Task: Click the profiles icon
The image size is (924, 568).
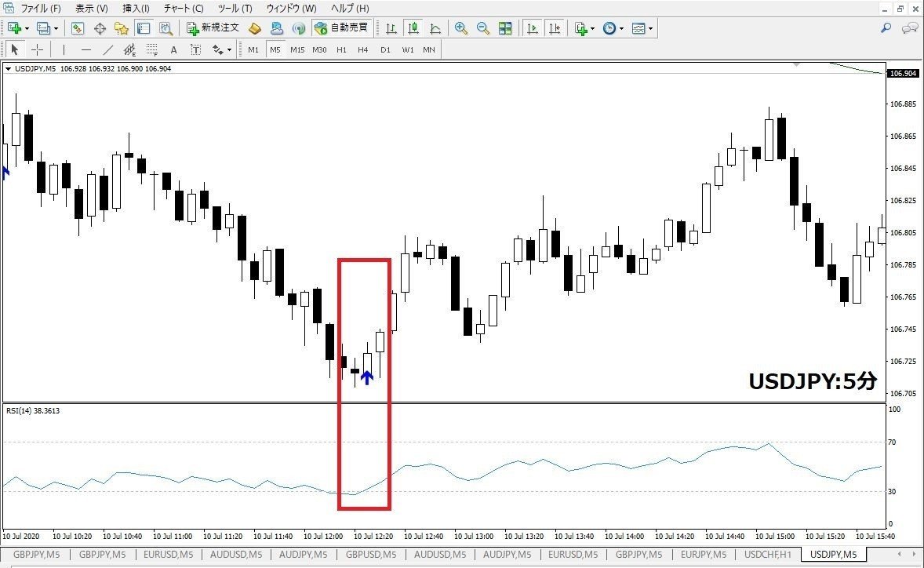Action: click(43, 28)
